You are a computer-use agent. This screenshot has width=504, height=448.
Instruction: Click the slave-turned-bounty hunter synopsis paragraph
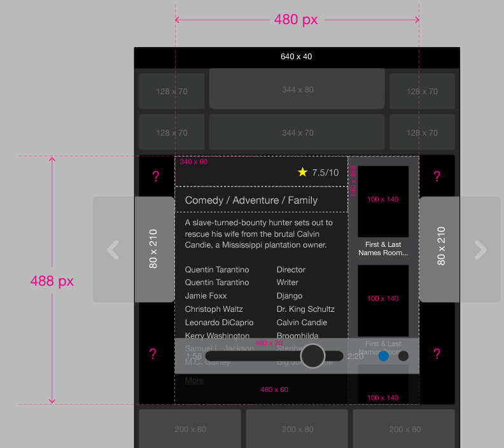259,234
